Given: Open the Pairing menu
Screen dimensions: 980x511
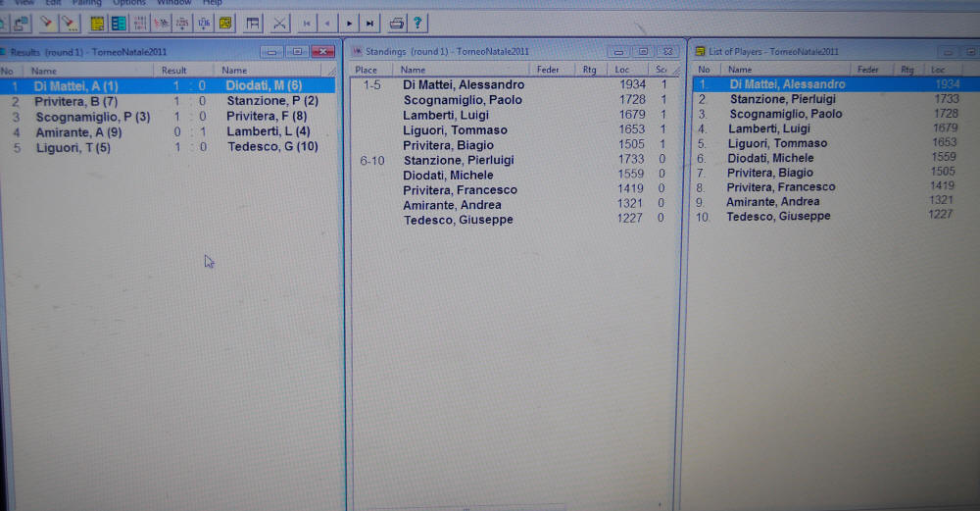Looking at the screenshot, I should (x=86, y=3).
